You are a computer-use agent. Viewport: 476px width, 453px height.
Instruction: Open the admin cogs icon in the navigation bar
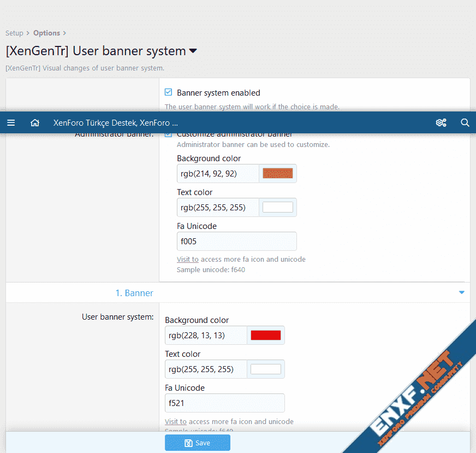click(x=441, y=123)
